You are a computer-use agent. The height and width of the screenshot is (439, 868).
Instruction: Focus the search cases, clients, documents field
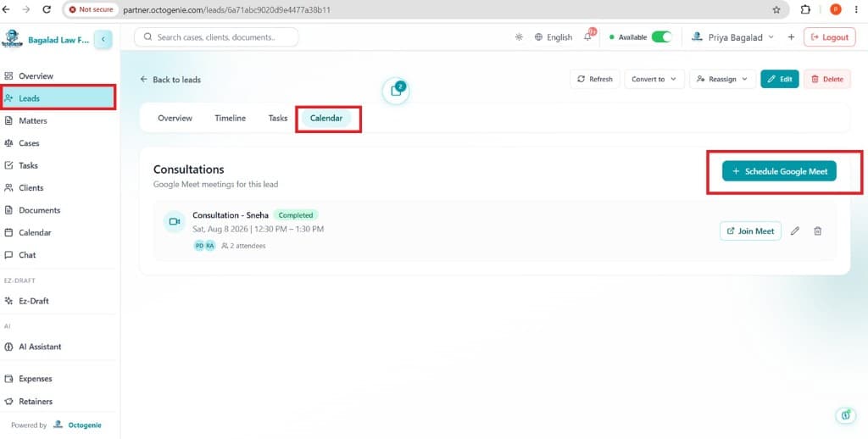[216, 37]
